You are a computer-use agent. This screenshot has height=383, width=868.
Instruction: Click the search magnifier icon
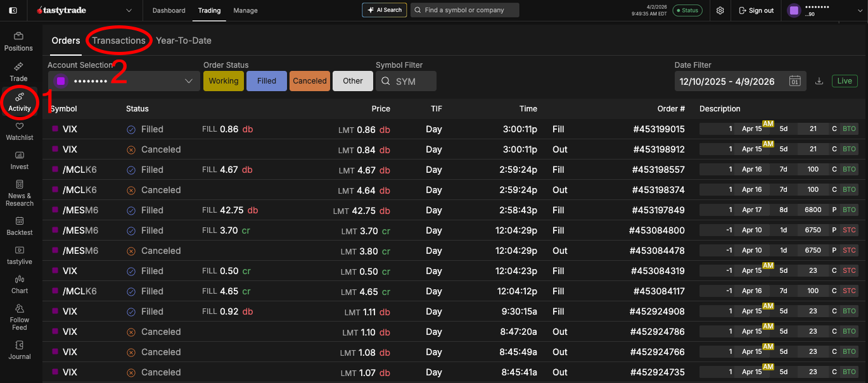[x=418, y=10]
